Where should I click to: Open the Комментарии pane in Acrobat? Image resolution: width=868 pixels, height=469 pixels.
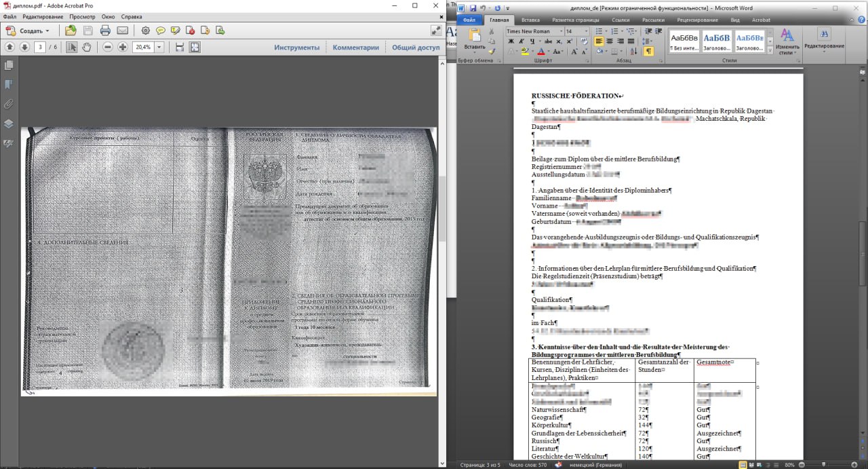coord(356,48)
